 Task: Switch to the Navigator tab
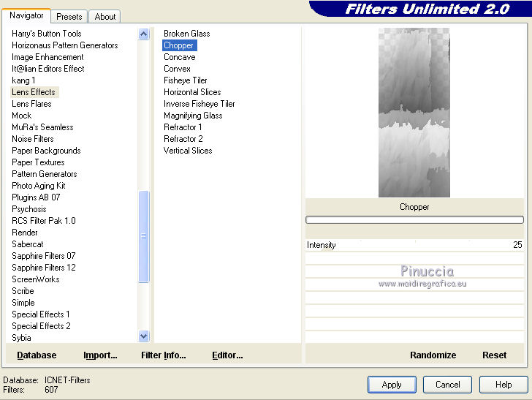(26, 15)
